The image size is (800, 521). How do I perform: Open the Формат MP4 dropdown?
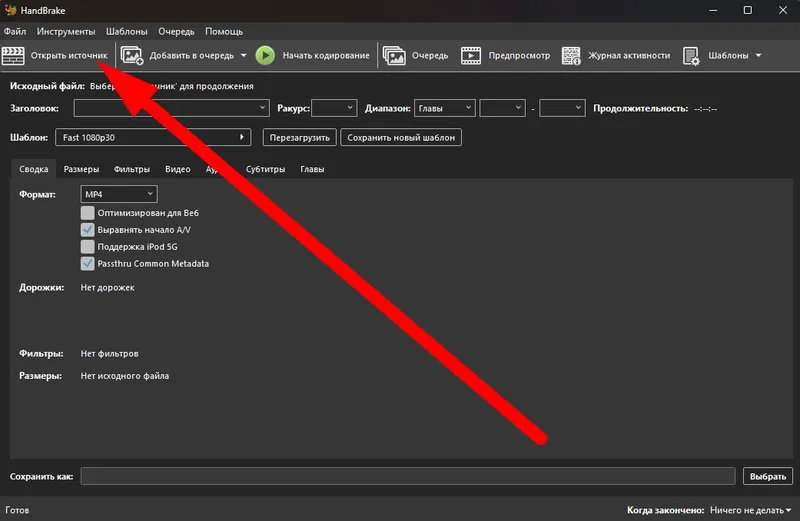pos(118,194)
